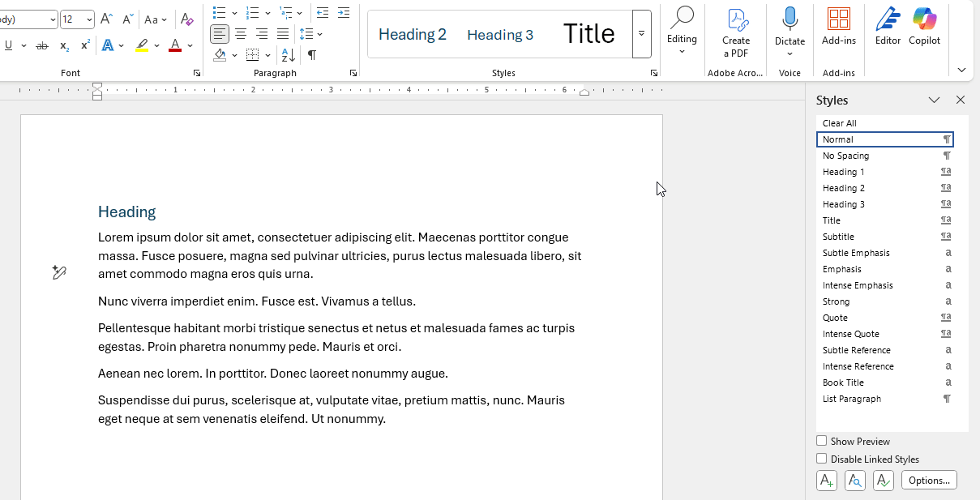This screenshot has height=500, width=980.
Task: Click the Clear All Formatting icon
Action: pos(187,19)
